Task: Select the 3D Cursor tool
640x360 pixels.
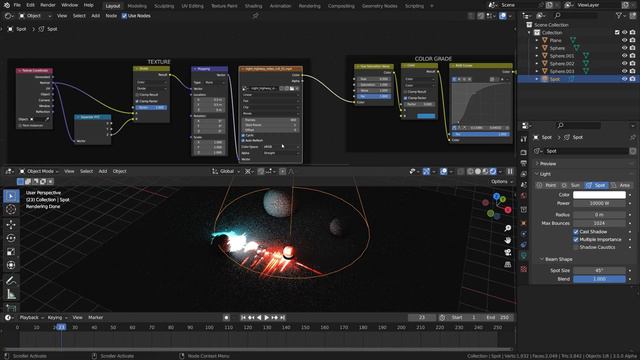Action: click(x=11, y=210)
